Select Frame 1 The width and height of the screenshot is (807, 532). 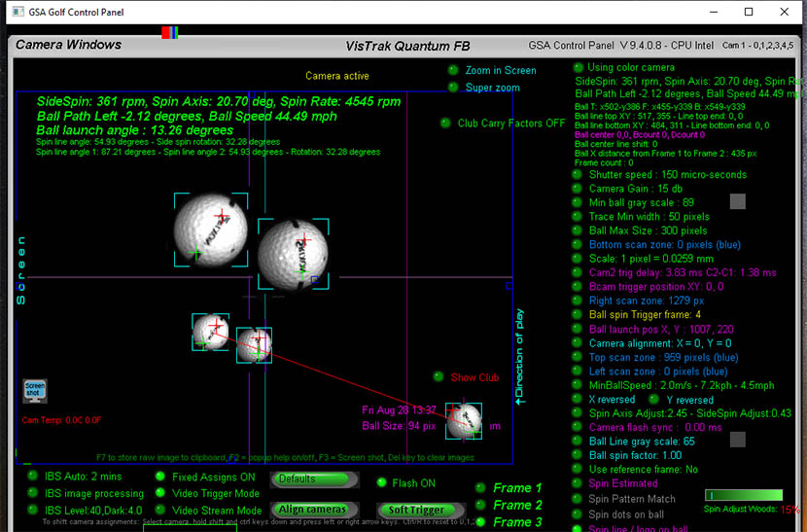pos(480,487)
